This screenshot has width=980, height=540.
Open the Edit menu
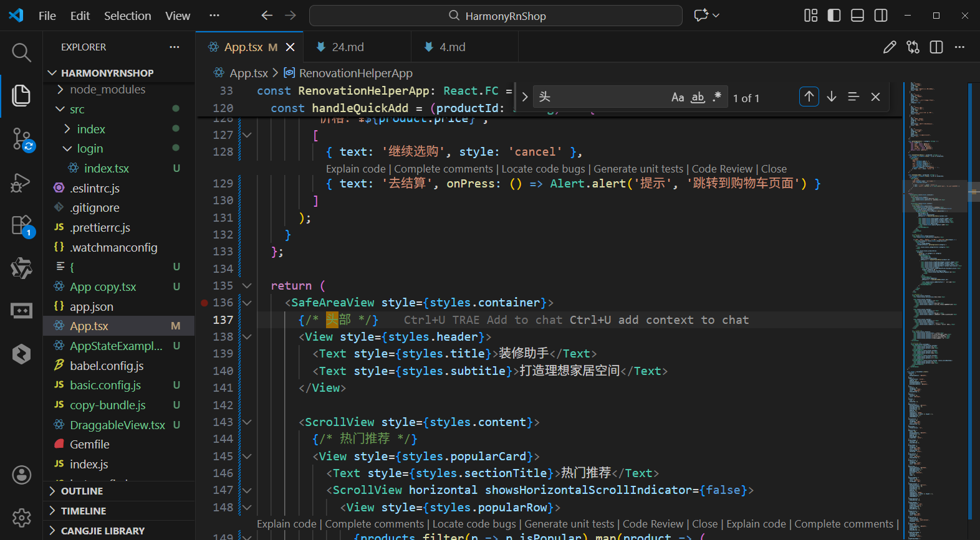pos(80,16)
